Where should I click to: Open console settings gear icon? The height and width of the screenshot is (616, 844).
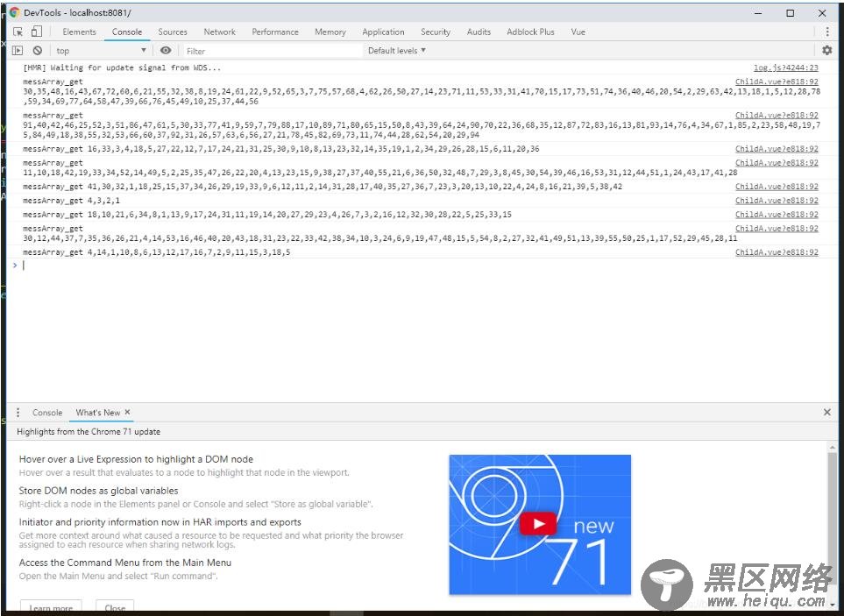(x=826, y=50)
